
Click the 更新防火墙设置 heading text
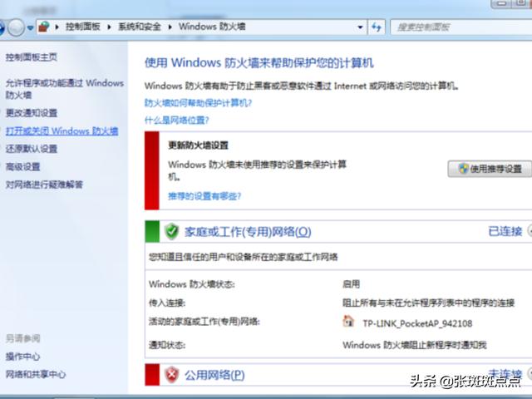click(198, 145)
